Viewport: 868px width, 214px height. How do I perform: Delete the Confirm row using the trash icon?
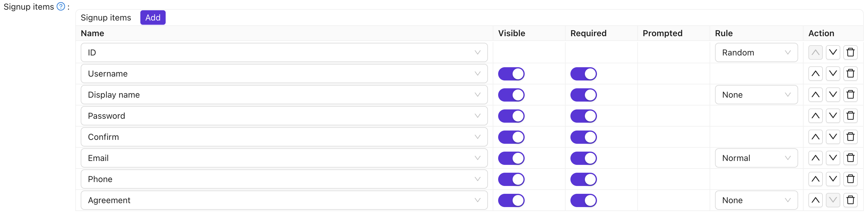click(851, 137)
